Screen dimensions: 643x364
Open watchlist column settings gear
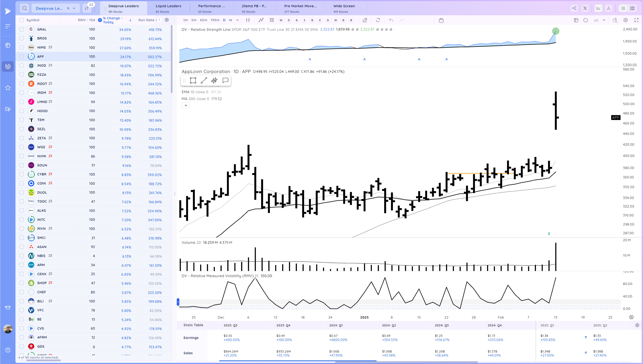click(x=167, y=20)
